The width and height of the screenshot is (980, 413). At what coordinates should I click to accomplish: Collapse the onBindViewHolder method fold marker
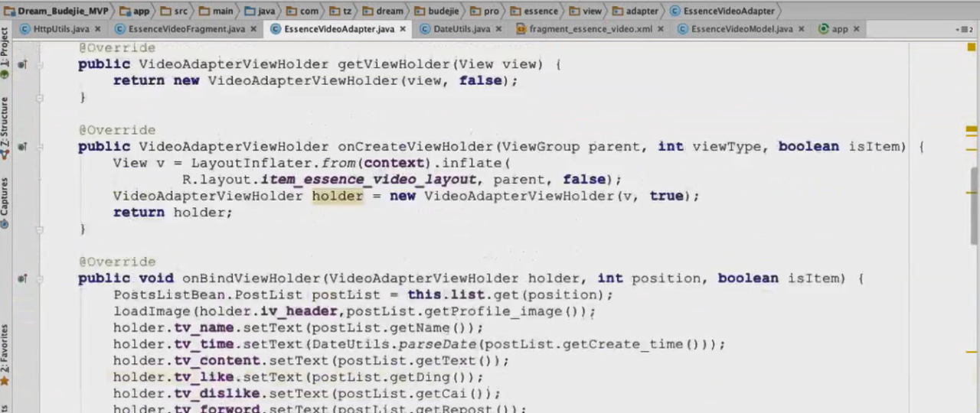40,278
